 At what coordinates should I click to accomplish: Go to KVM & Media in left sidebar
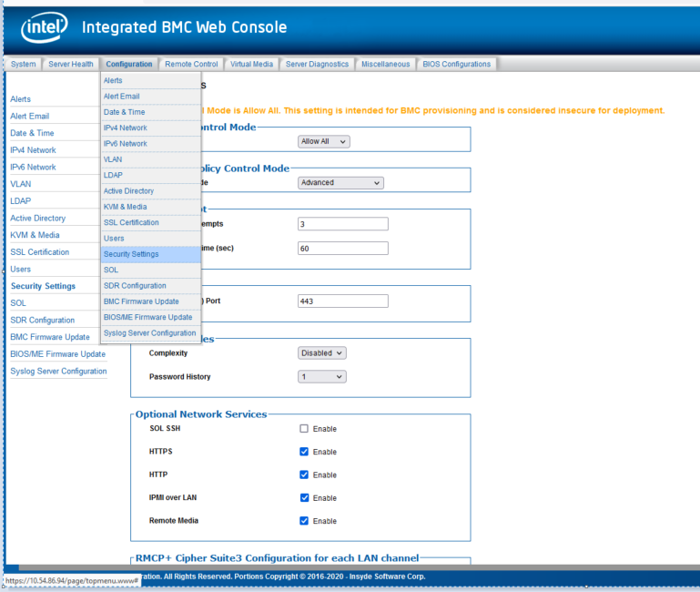coord(35,235)
